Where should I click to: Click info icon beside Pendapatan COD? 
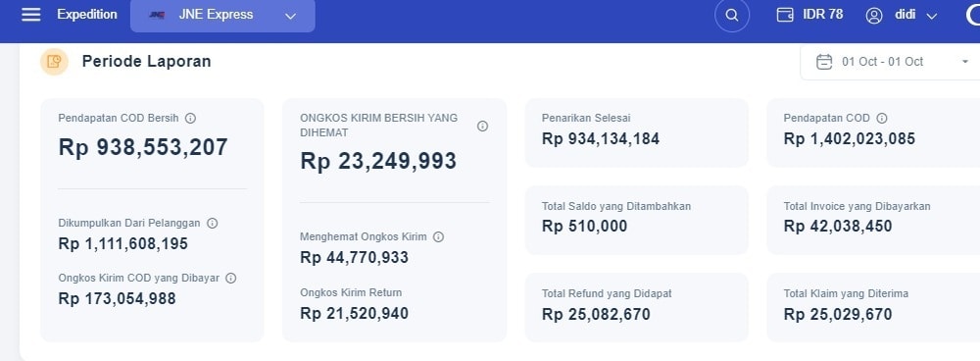tap(882, 118)
